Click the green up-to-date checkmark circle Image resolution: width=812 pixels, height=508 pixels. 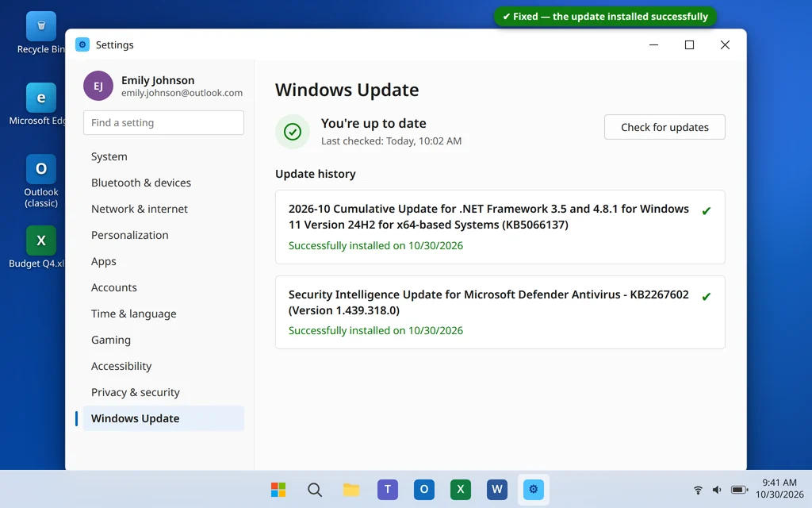(x=293, y=132)
